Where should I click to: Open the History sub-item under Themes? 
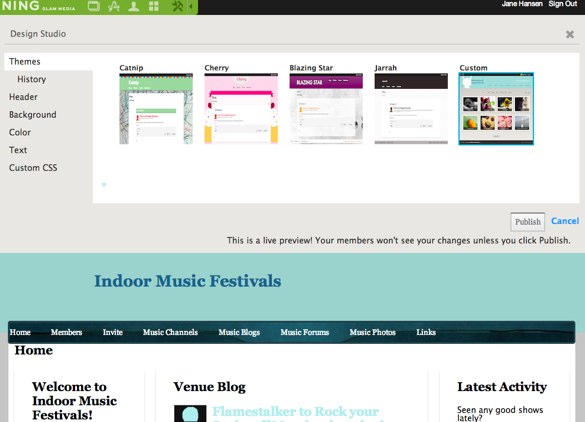coord(32,79)
